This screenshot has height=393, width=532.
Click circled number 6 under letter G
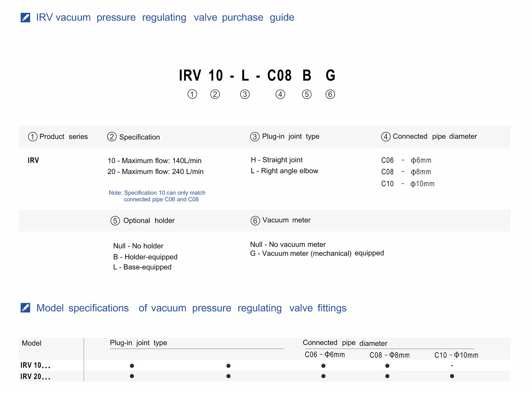point(330,94)
